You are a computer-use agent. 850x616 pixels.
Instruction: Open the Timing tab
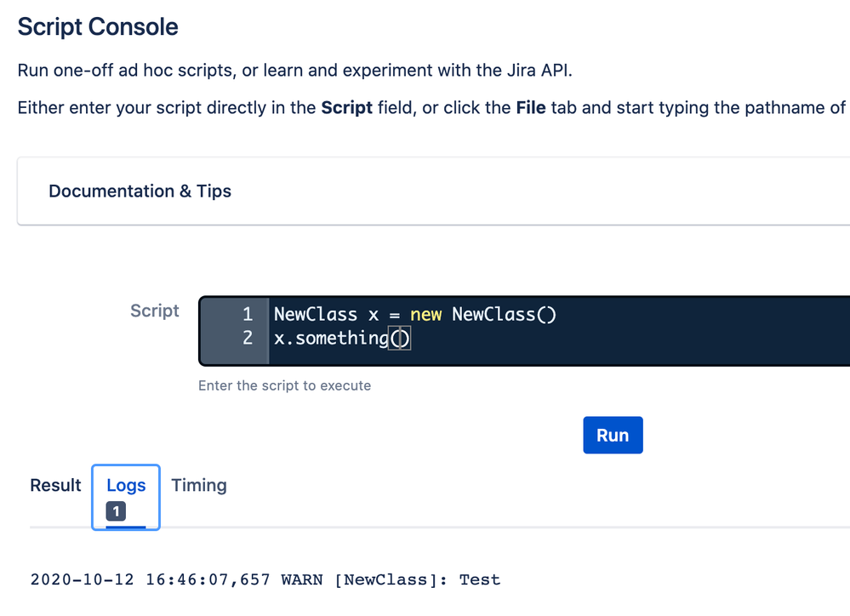[x=199, y=485]
